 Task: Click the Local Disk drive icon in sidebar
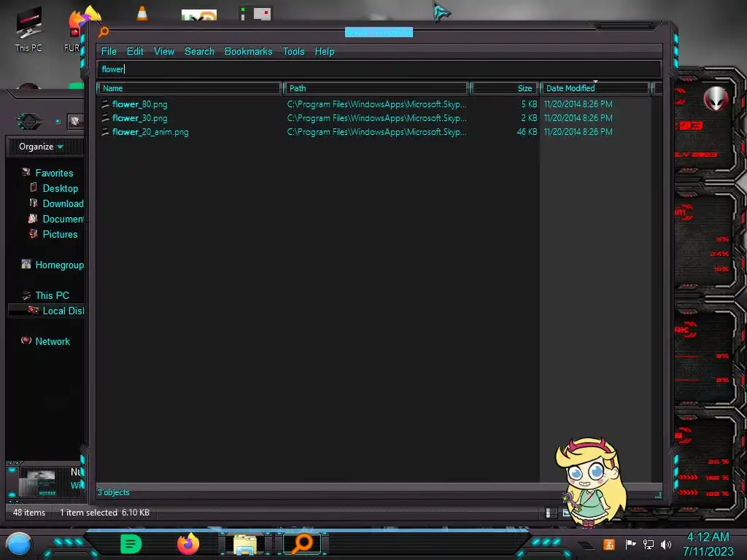pyautogui.click(x=33, y=310)
